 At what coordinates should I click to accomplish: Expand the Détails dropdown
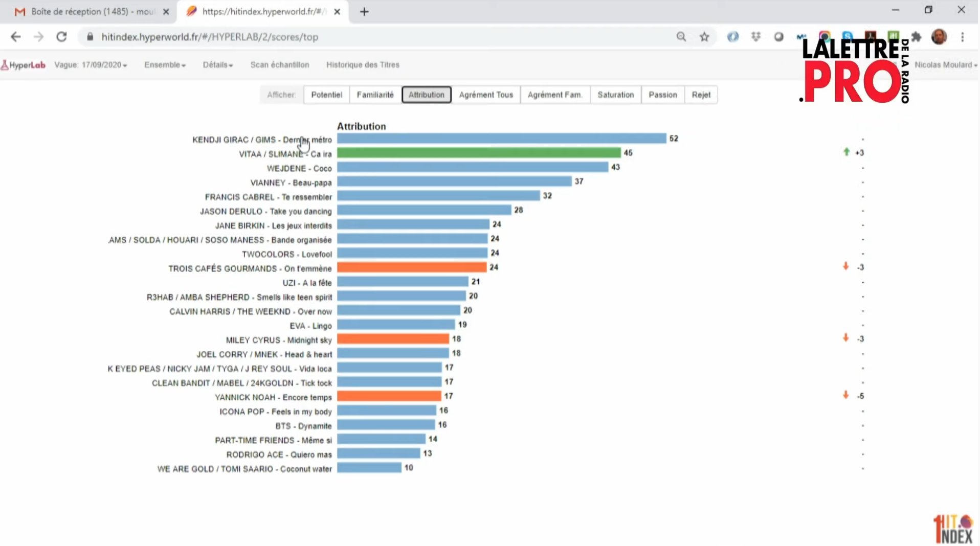[217, 65]
